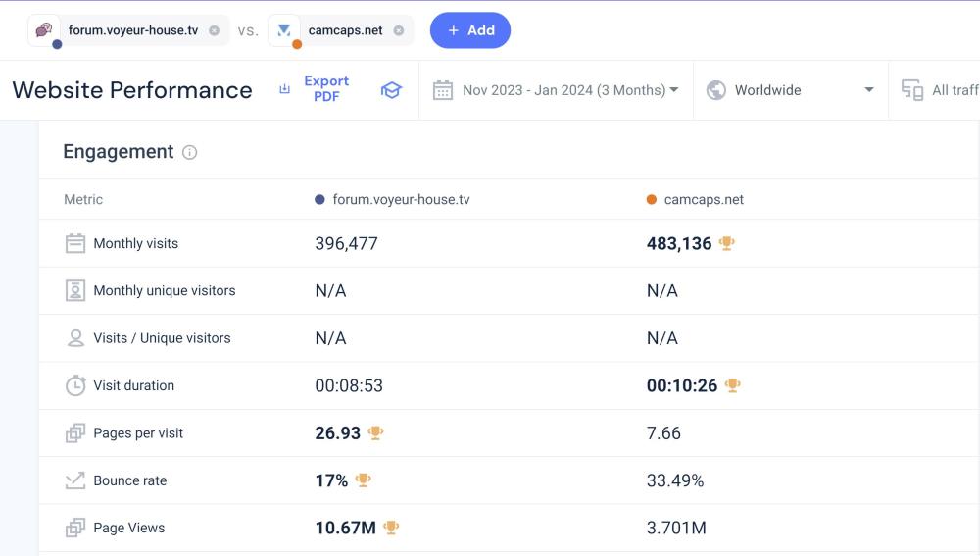Open the graduation cap learning icon

point(391,90)
